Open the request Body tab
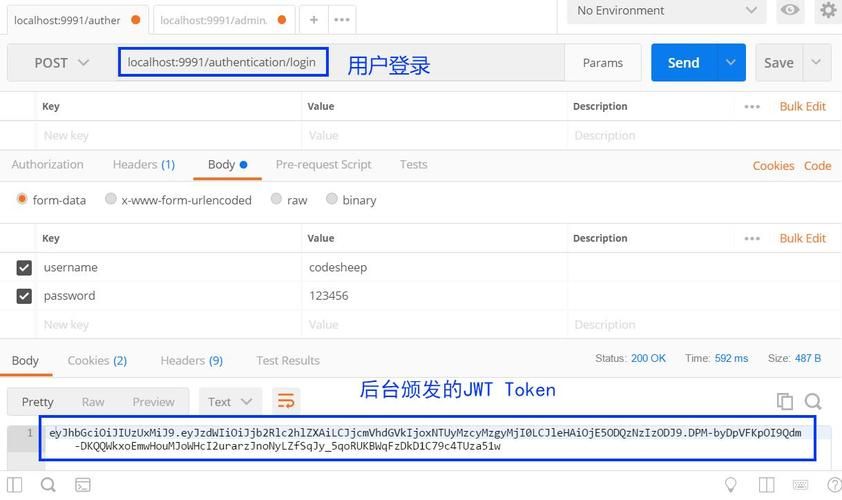Image resolution: width=842 pixels, height=500 pixels. [227, 164]
